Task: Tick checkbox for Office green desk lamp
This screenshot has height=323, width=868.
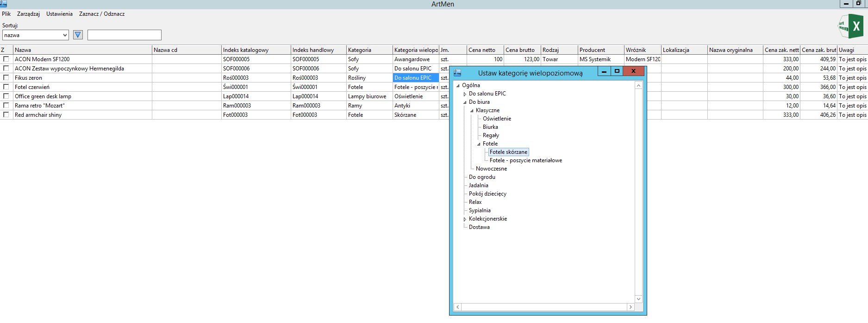Action: pyautogui.click(x=6, y=96)
